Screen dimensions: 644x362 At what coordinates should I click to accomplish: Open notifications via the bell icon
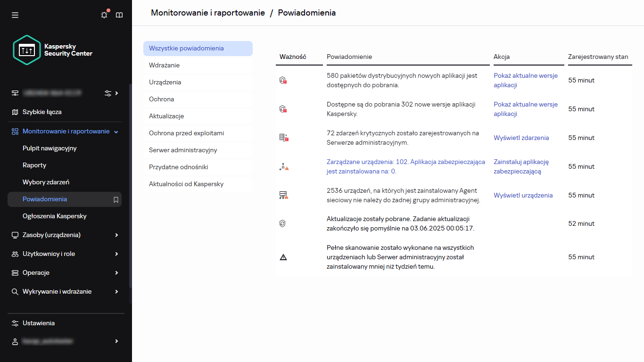pyautogui.click(x=104, y=15)
